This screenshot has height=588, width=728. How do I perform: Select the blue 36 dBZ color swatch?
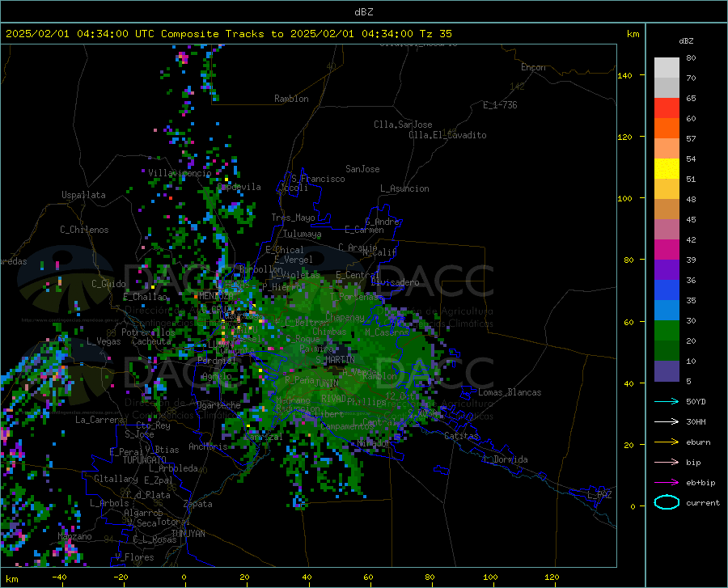click(x=667, y=290)
